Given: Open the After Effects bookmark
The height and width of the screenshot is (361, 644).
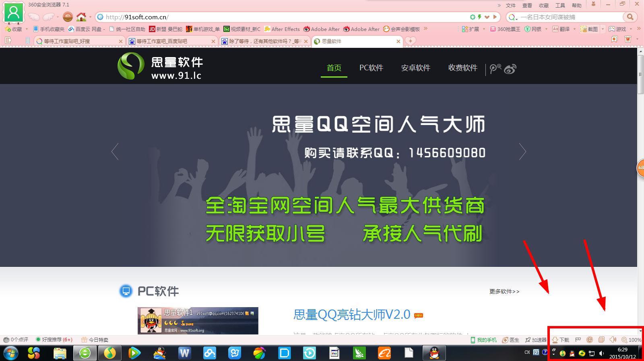Looking at the screenshot, I should (282, 29).
